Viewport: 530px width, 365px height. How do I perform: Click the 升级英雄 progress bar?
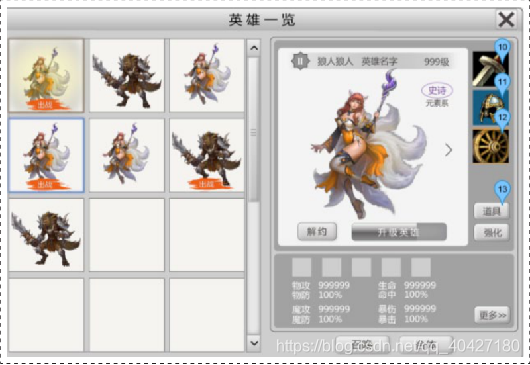[x=399, y=232]
